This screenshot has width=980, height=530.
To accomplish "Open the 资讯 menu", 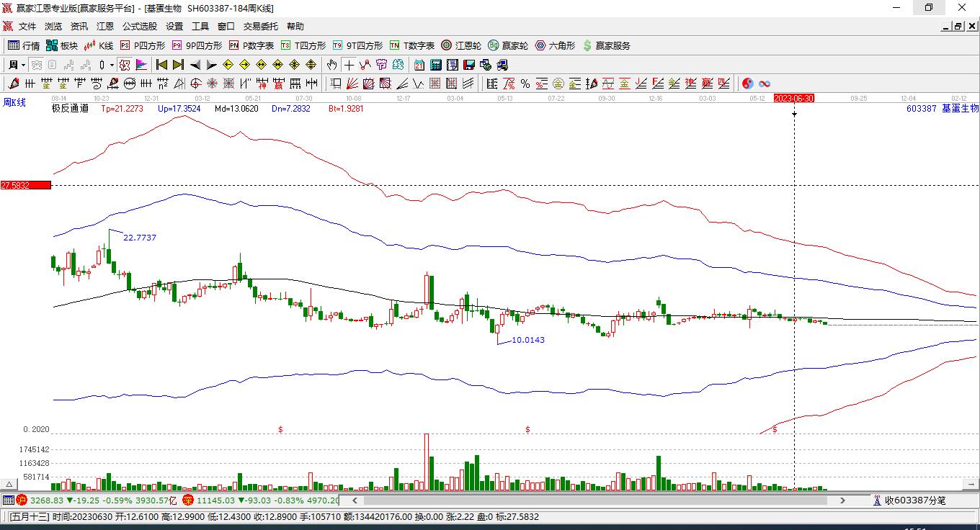I will (79, 27).
